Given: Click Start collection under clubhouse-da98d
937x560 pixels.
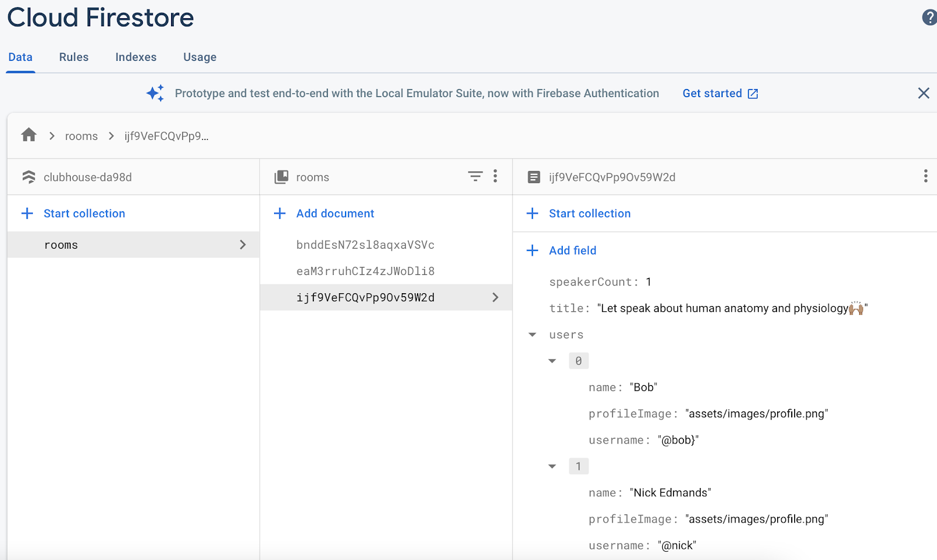Looking at the screenshot, I should 84,214.
